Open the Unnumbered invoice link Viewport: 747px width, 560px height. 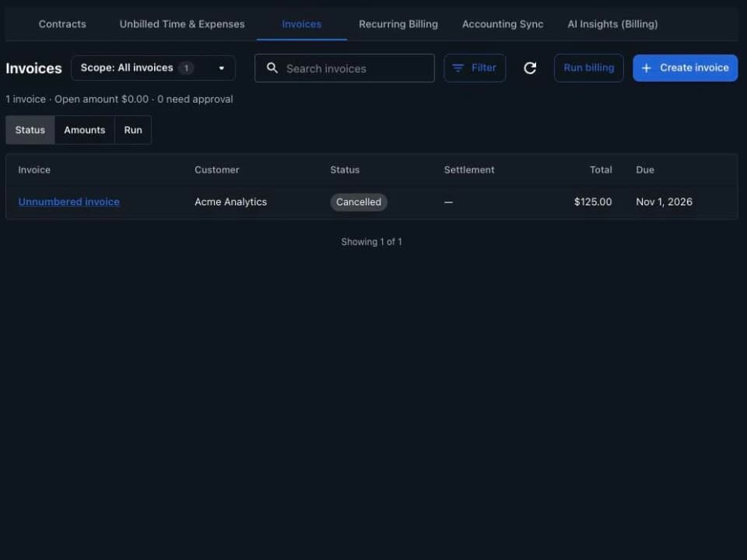pos(69,202)
